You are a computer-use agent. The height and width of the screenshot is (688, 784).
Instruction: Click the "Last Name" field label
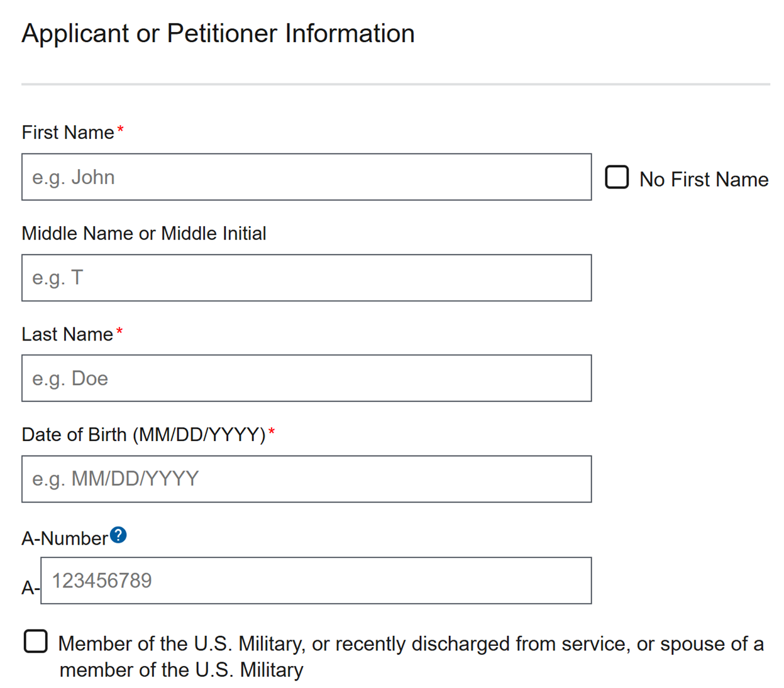click(67, 334)
